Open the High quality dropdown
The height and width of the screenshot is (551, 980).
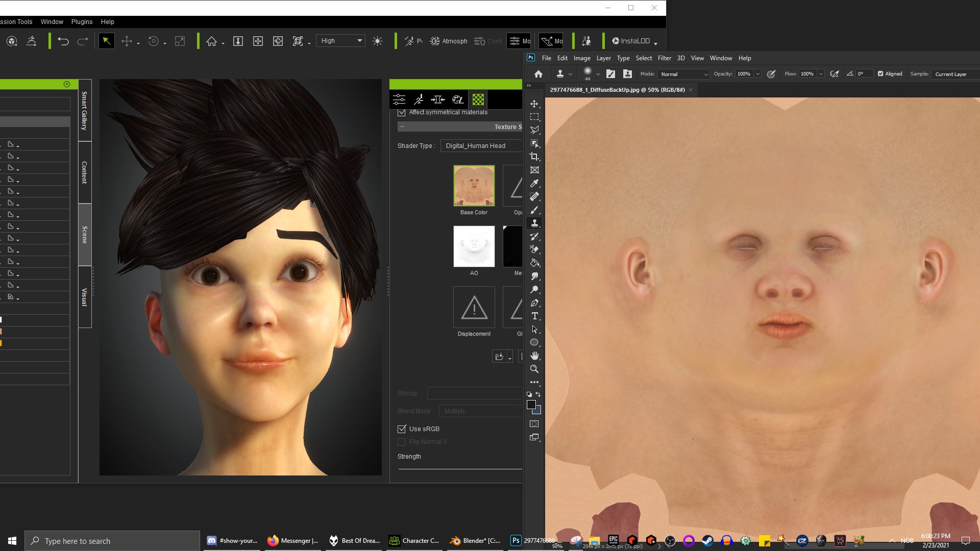tap(341, 41)
